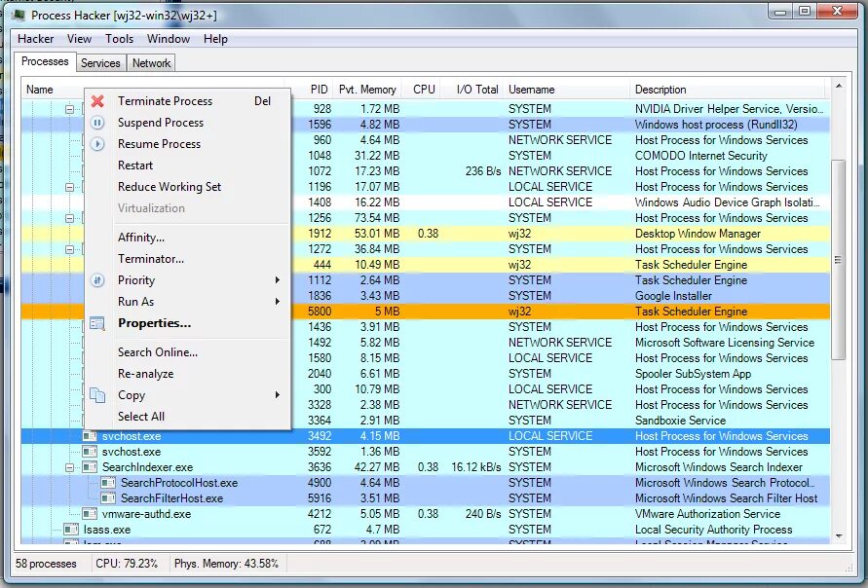
Task: Select the COMODO Internet Security row
Action: [x=425, y=156]
